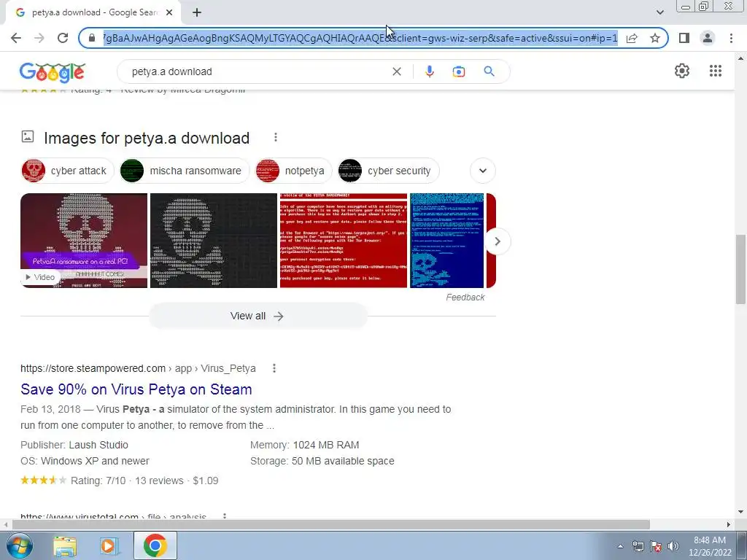Bookmark this tab with the star icon
The image size is (747, 560).
point(655,38)
